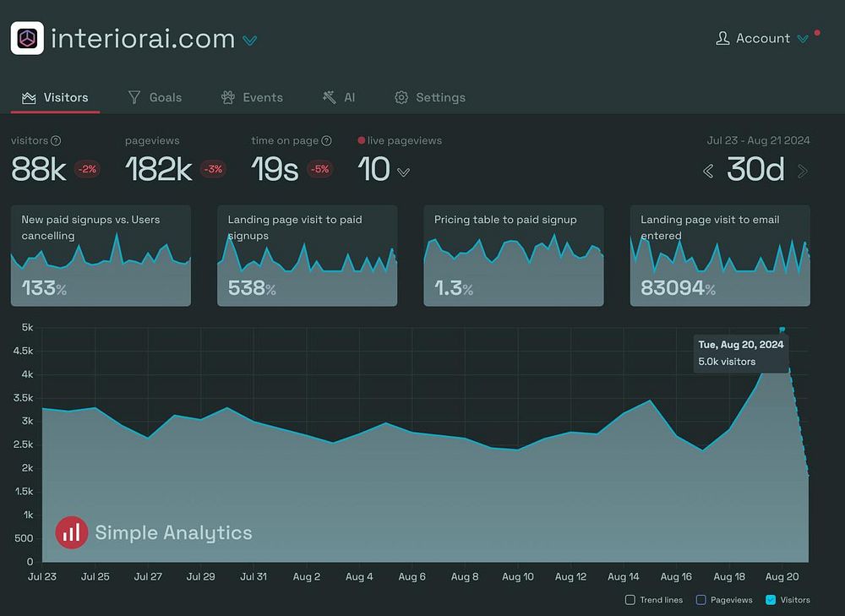The height and width of the screenshot is (616, 845).
Task: Open the Goals tab
Action: point(155,97)
